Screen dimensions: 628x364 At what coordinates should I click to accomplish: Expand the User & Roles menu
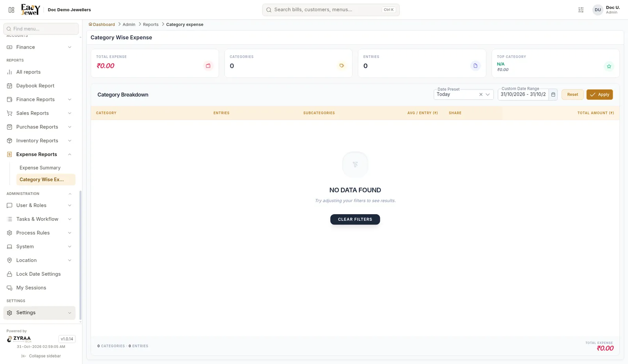(39, 206)
